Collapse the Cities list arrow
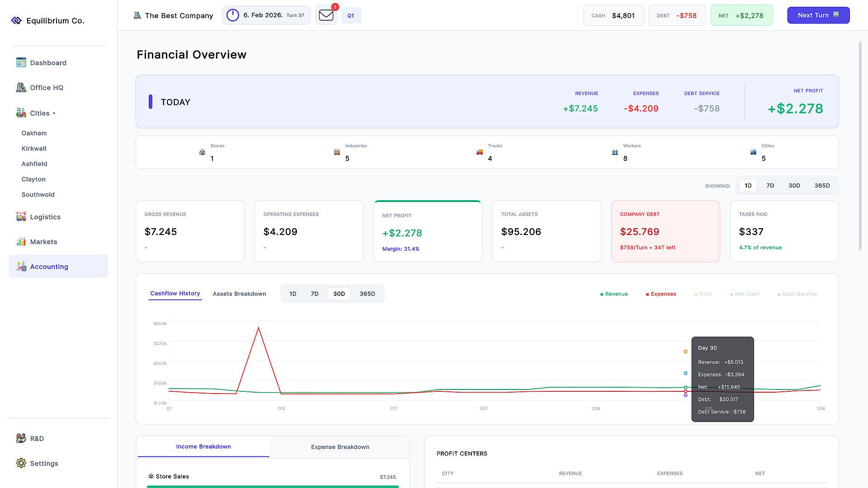Image resolution: width=868 pixels, height=488 pixels. tap(54, 113)
